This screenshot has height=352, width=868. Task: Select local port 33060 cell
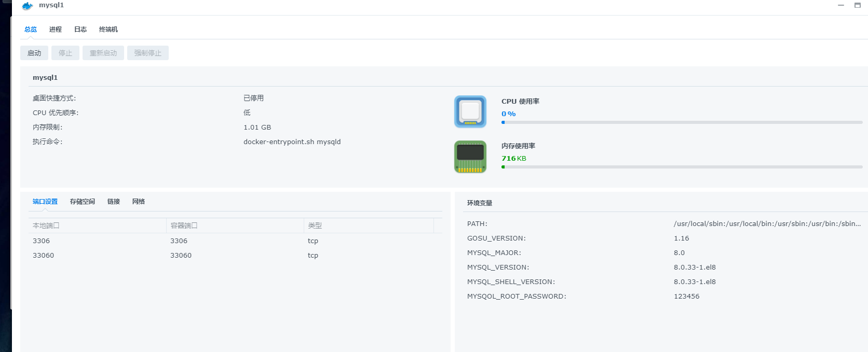click(x=43, y=255)
